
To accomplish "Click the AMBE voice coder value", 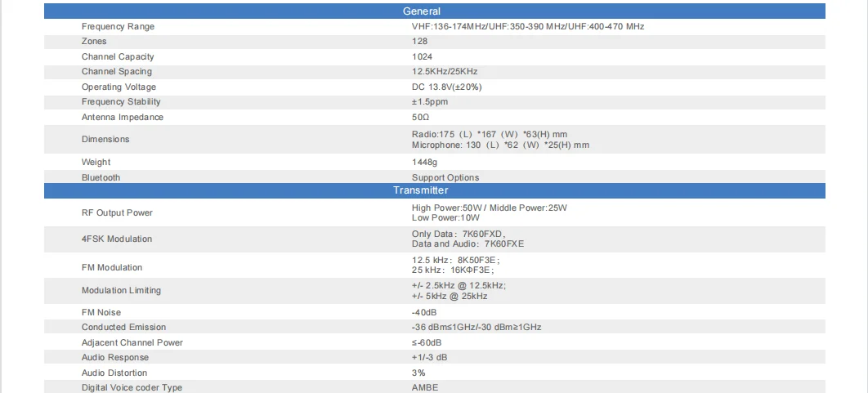I will (x=425, y=388).
